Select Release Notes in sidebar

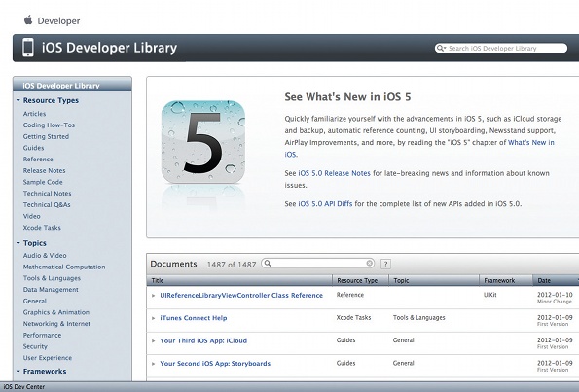coord(44,171)
